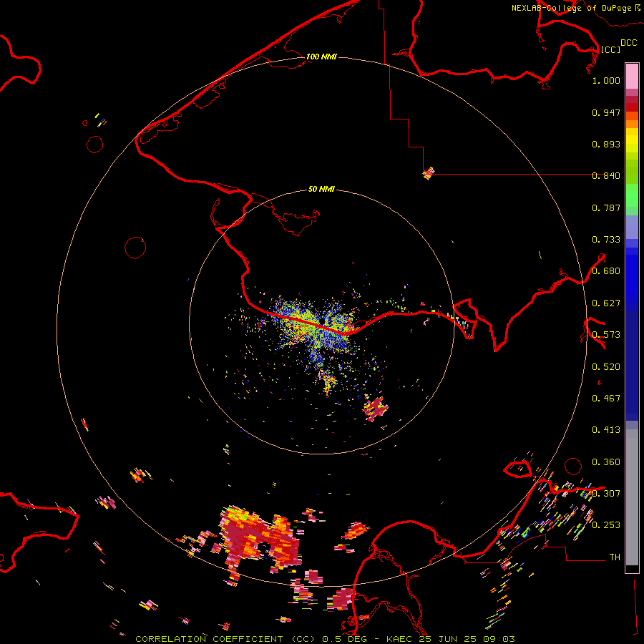Click the 0.840 legend value
The width and height of the screenshot is (644, 644).
point(606,176)
